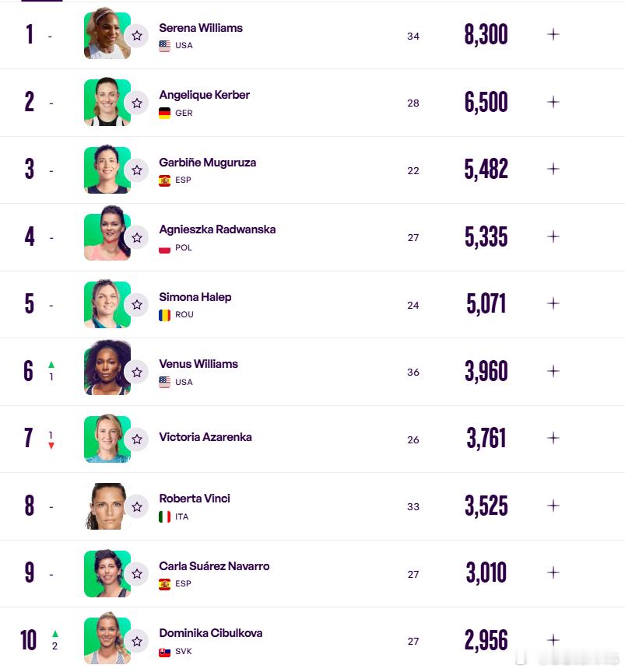This screenshot has width=625, height=672.
Task: Toggle the star next to Angelique Kerber
Action: pos(137,103)
